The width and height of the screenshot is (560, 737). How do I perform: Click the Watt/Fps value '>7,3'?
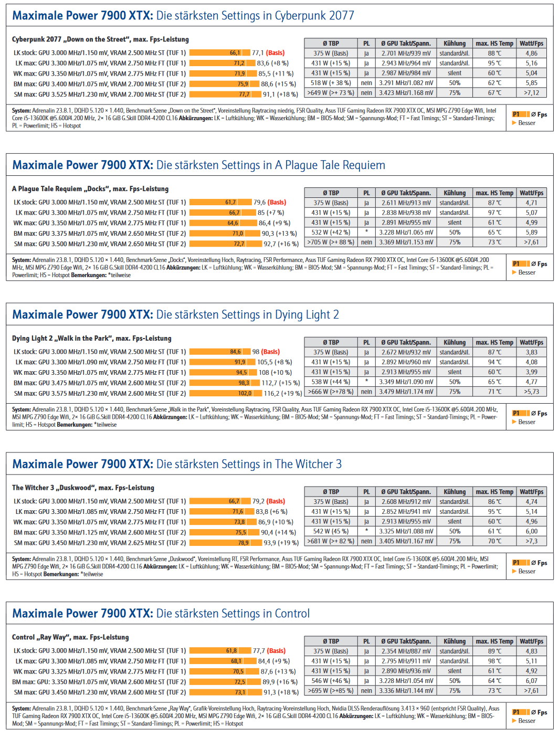(531, 541)
